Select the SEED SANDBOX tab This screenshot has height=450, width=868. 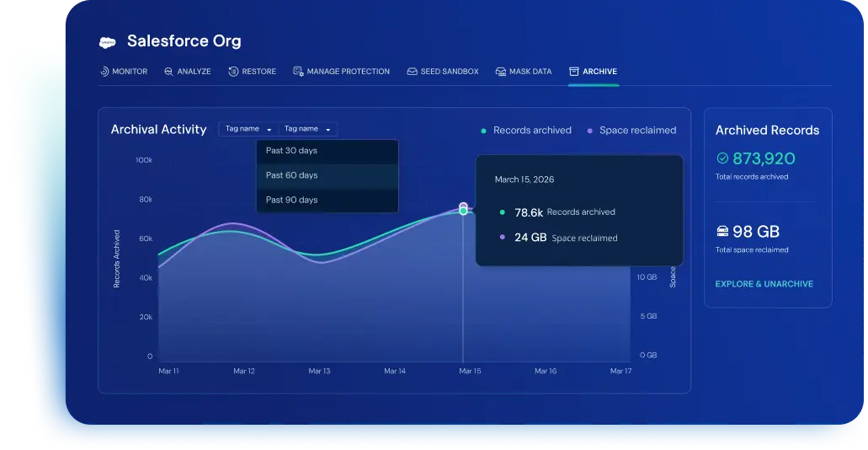[x=443, y=72]
